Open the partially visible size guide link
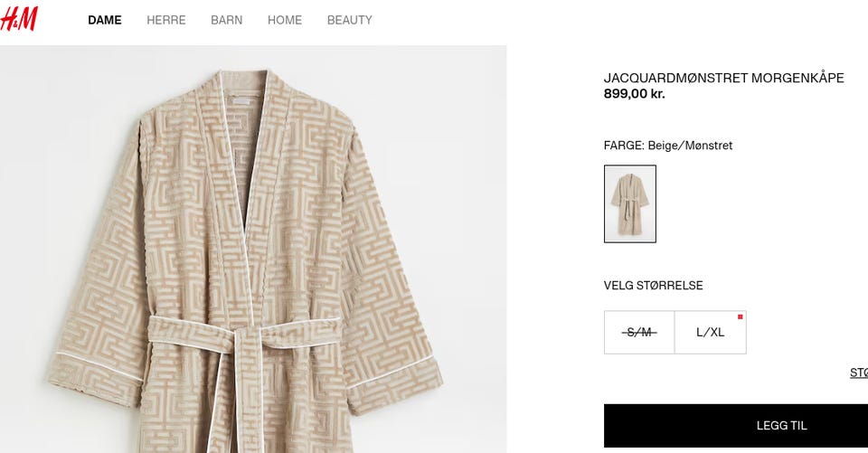This screenshot has width=868, height=453. point(859,373)
